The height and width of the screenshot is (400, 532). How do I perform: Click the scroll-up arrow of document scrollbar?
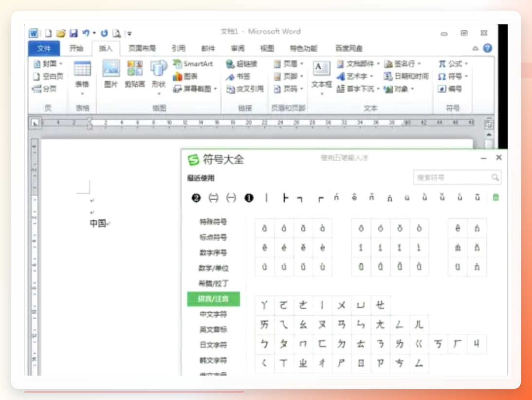(489, 135)
